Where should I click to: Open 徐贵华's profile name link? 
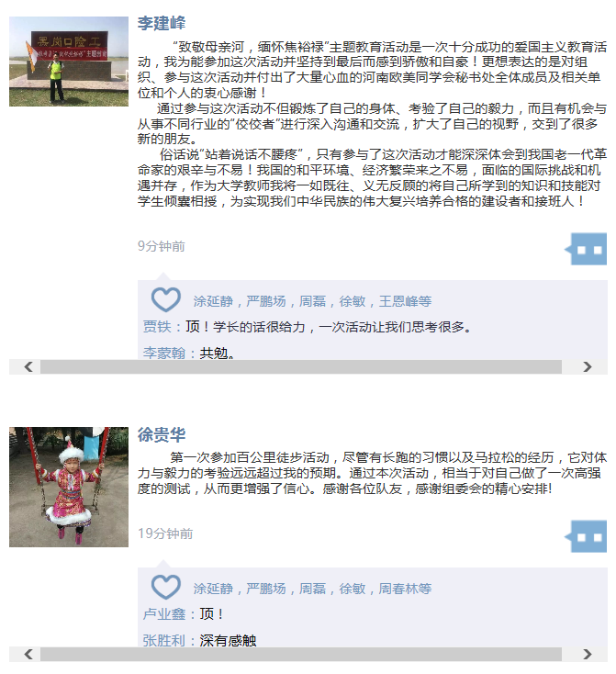pos(162,434)
